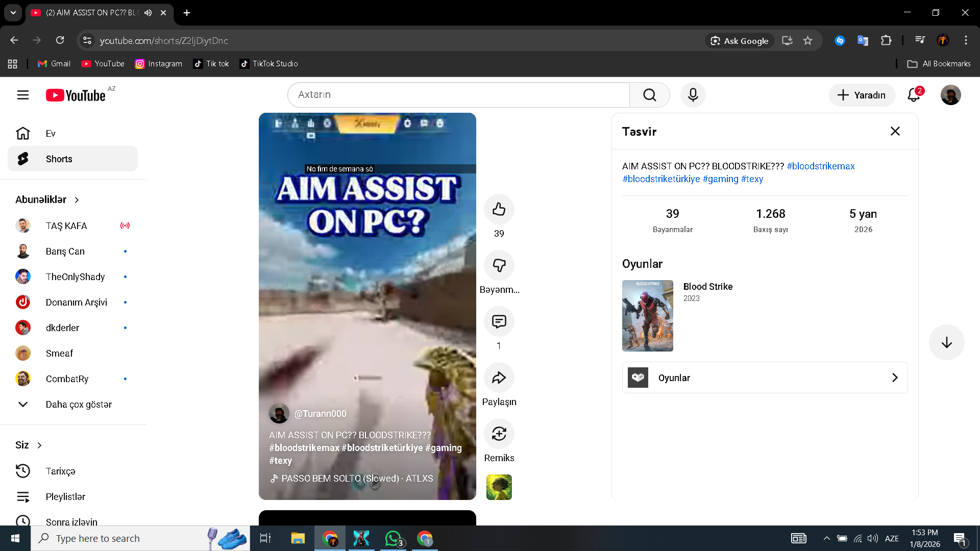Image resolution: width=980 pixels, height=551 pixels.
Task: Show hidden system tray icons
Action: (826, 538)
